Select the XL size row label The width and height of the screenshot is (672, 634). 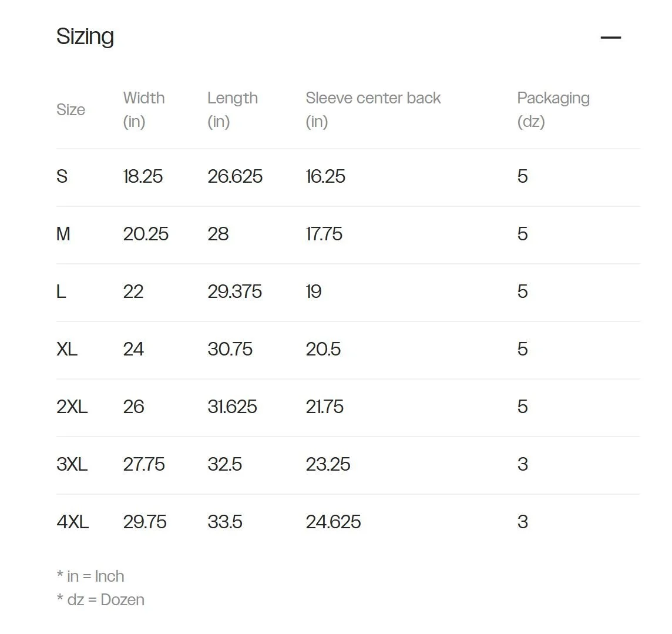67,350
